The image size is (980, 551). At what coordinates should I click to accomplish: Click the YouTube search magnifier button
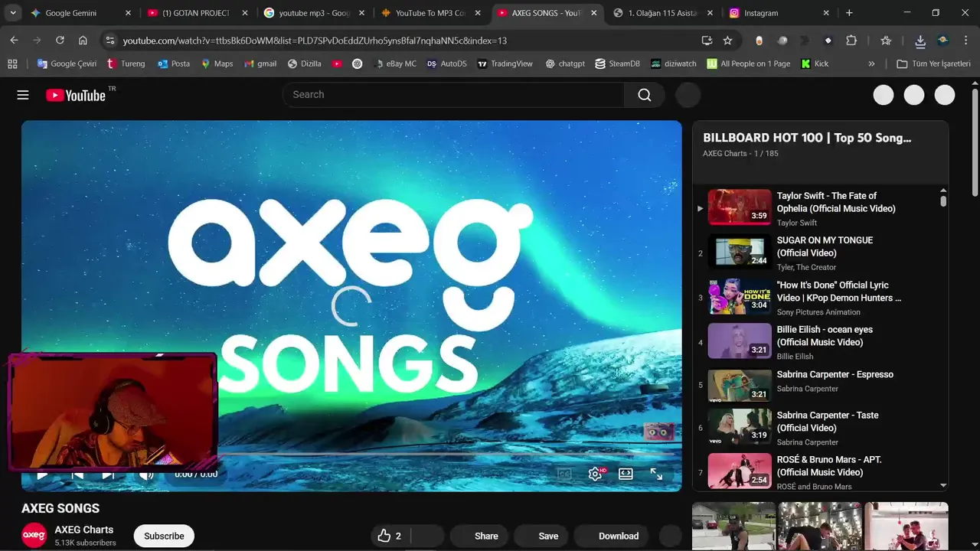(645, 95)
